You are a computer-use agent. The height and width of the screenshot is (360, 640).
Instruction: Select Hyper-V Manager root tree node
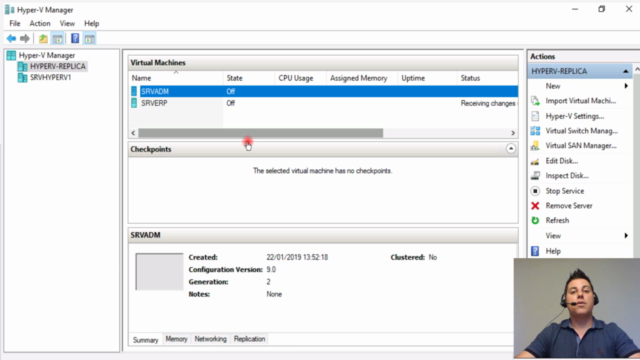pyautogui.click(x=47, y=55)
